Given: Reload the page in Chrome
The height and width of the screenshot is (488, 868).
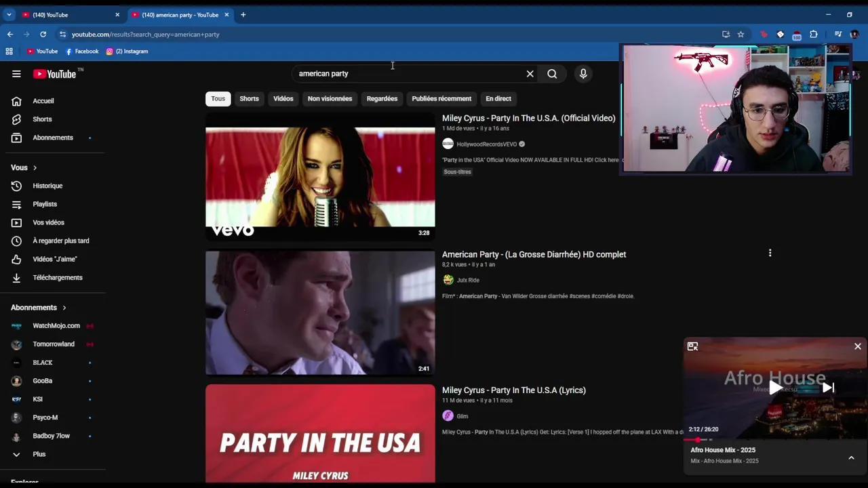Looking at the screenshot, I should [43, 34].
